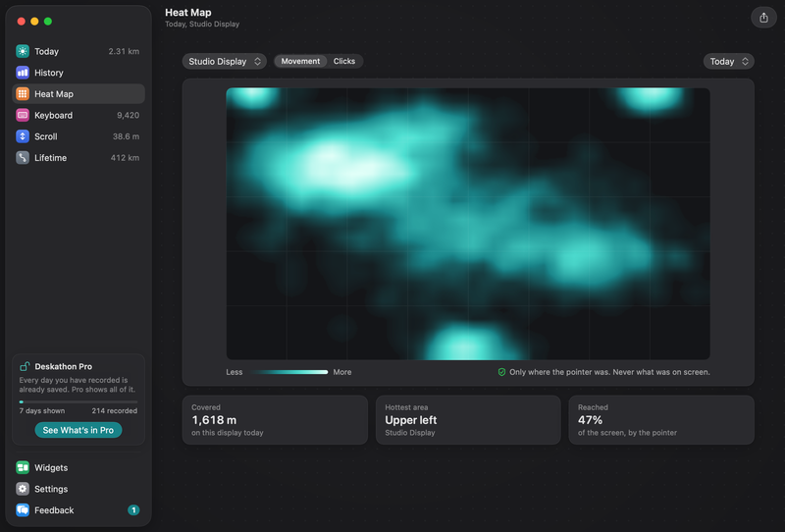This screenshot has height=532, width=785.
Task: Click the pink Keyboard icon
Action: coord(23,115)
